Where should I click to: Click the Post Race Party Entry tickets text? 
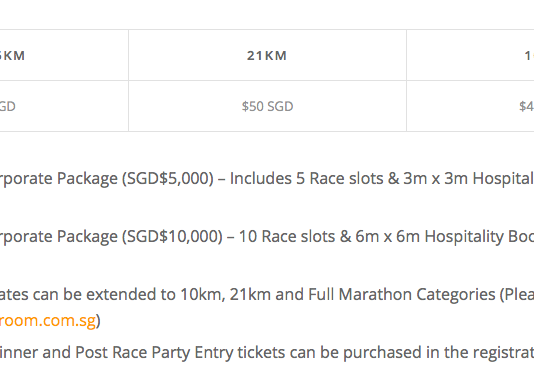(x=180, y=353)
